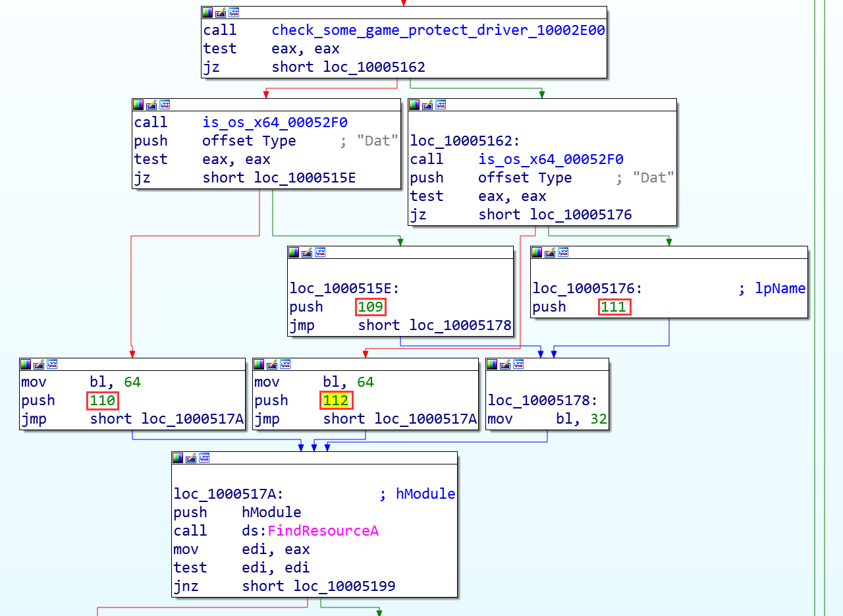Click pencil edit icon on loc_1000517A block
Image resolution: width=843 pixels, height=616 pixels.
point(191,458)
